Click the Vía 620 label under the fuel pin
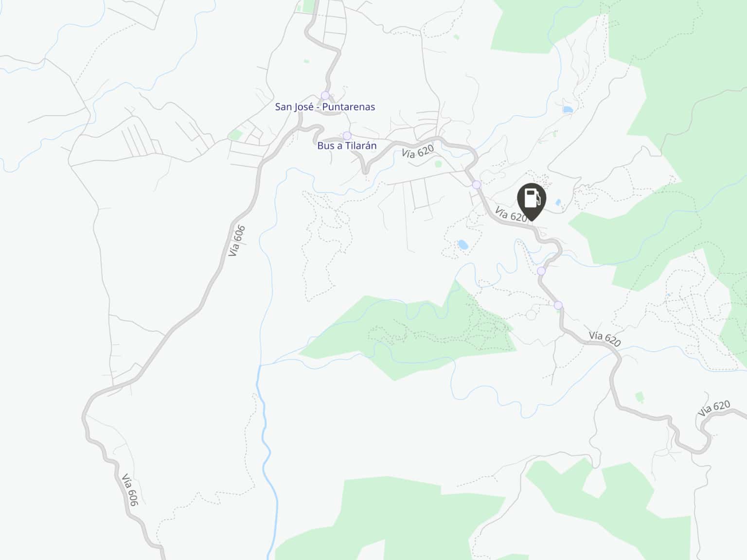The image size is (747, 560). [x=512, y=214]
